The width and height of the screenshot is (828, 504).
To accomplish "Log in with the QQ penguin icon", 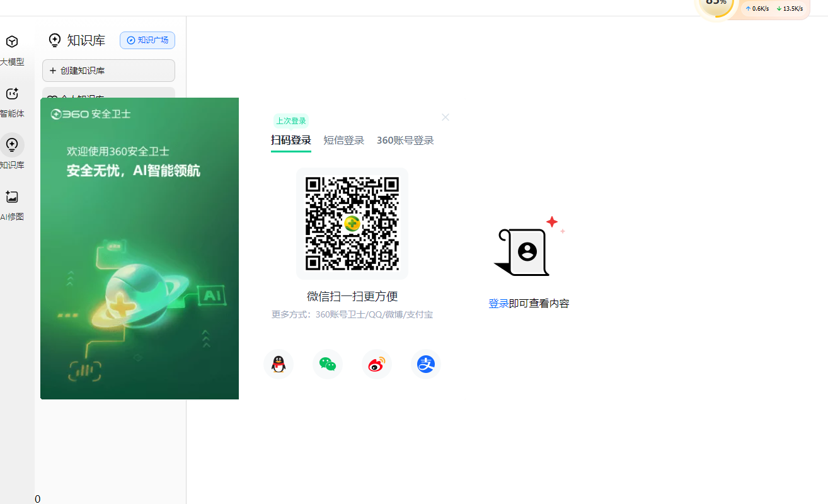I will click(x=279, y=364).
